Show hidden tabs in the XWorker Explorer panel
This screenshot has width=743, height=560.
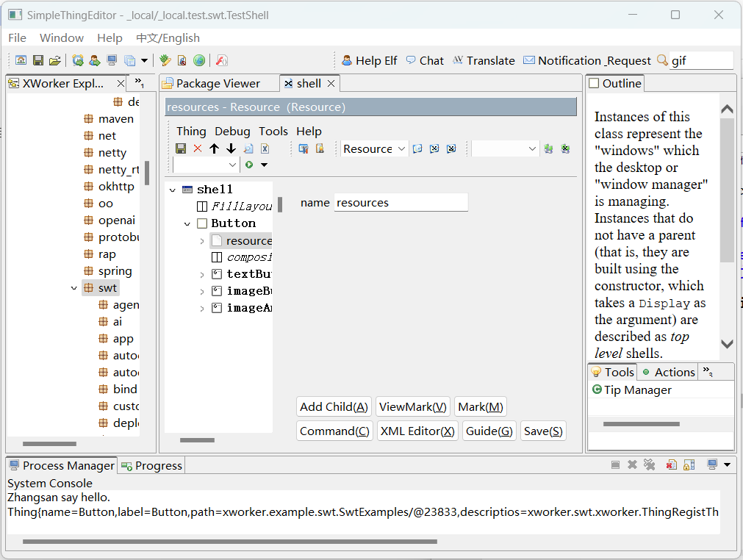pos(140,82)
